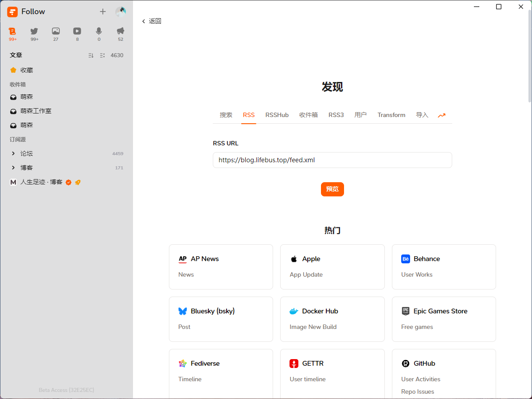Click the sort order icon beside 文章
The height and width of the screenshot is (399, 532).
tap(91, 55)
